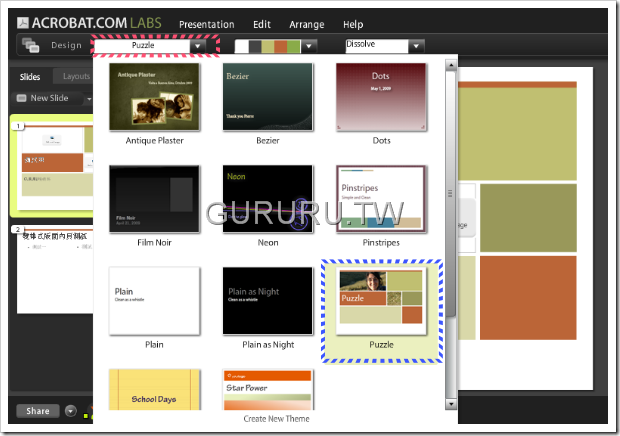
Task: Open the Edit menu
Action: 262,25
